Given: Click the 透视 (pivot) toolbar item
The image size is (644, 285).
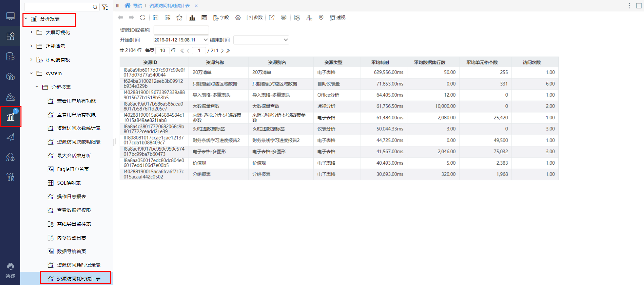Looking at the screenshot, I should pos(337,17).
